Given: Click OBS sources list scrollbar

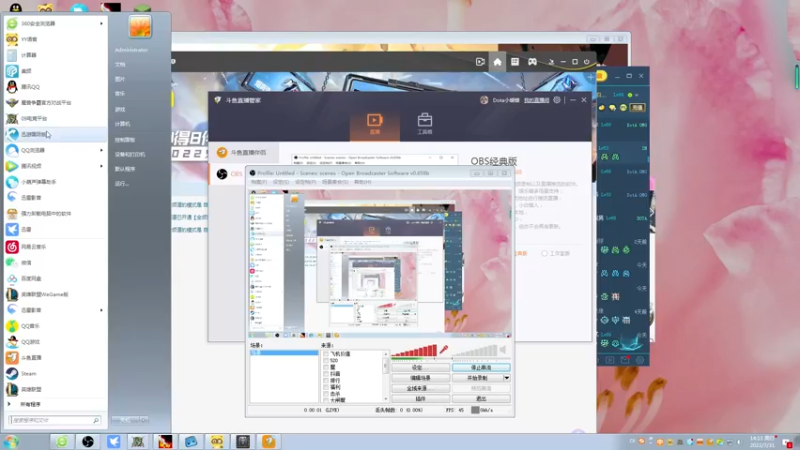Looking at the screenshot, I should 386,376.
